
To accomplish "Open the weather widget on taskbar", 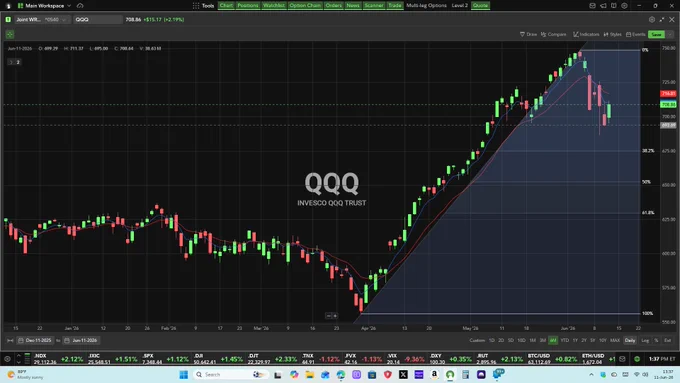I will [x=26, y=374].
